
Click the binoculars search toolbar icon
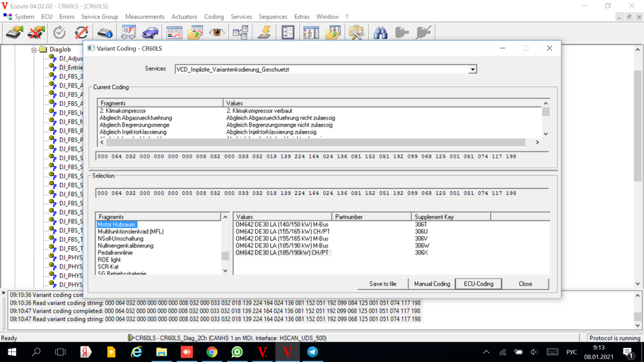coord(380,33)
